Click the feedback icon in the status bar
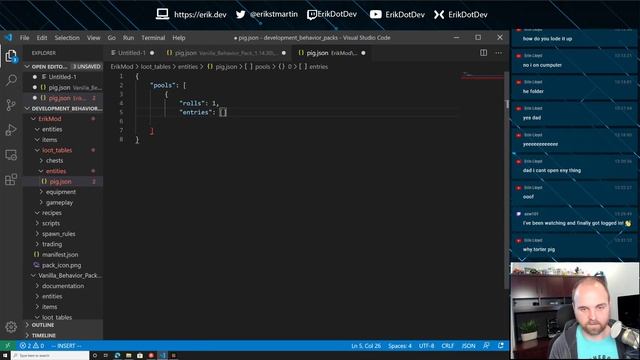This screenshot has height=360, width=640. pyautogui.click(x=486, y=346)
